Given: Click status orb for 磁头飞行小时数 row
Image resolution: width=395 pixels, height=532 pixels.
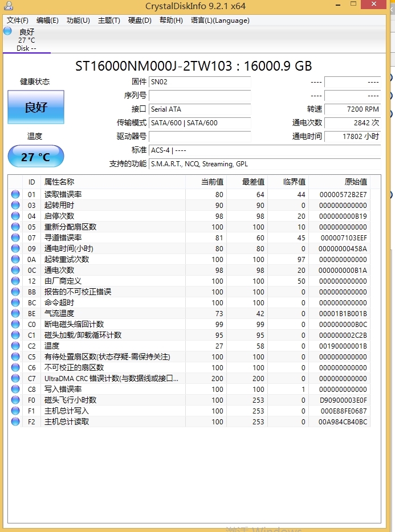Looking at the screenshot, I should 15,400.
